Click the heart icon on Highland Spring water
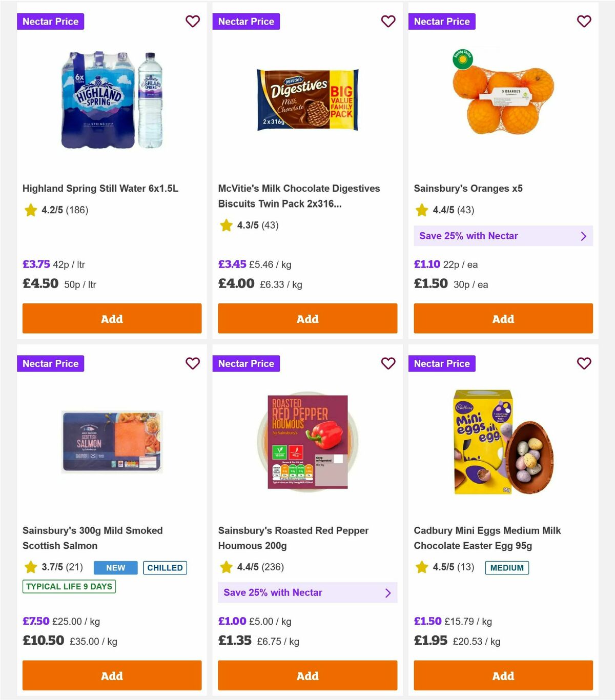The image size is (615, 700). pyautogui.click(x=193, y=22)
